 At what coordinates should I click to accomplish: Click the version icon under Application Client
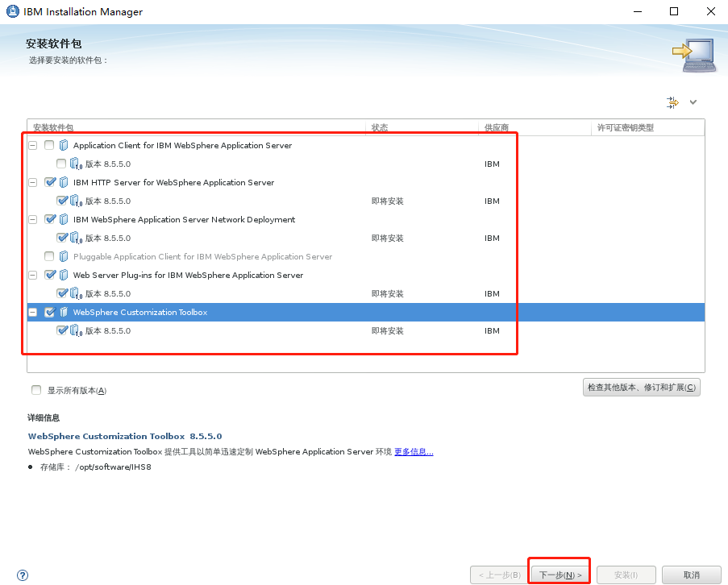coord(73,164)
